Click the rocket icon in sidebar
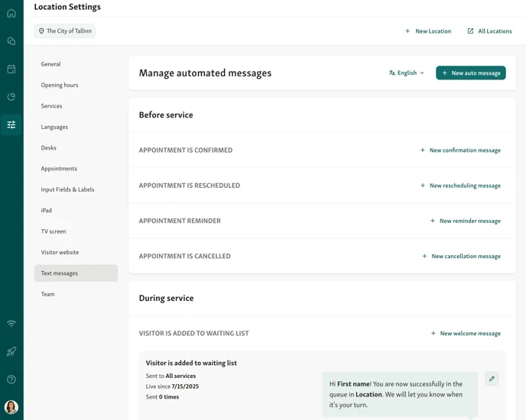This screenshot has width=526, height=420. (x=11, y=351)
